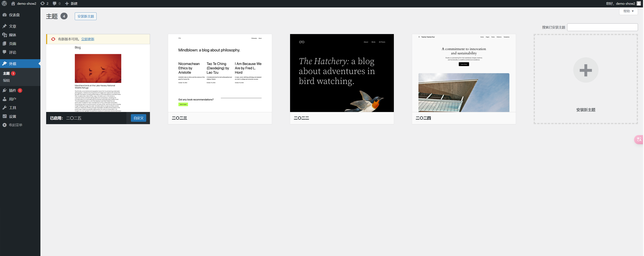Open 编辑 editor submenu under 外观
This screenshot has width=644, height=256.
(7, 81)
